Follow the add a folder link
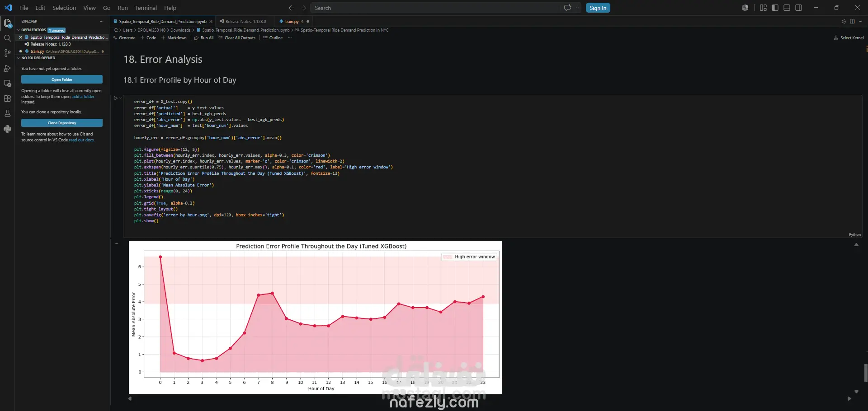Screen dimensions: 868x411 click(84, 97)
